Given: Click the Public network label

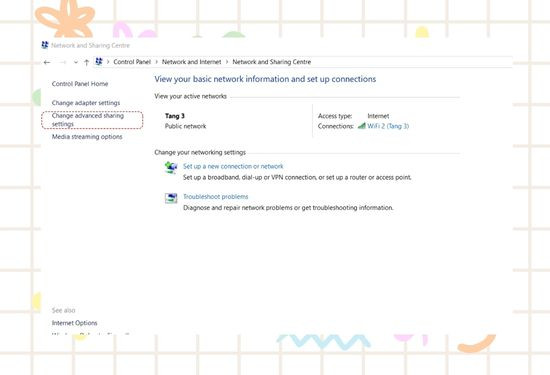Looking at the screenshot, I should [186, 126].
